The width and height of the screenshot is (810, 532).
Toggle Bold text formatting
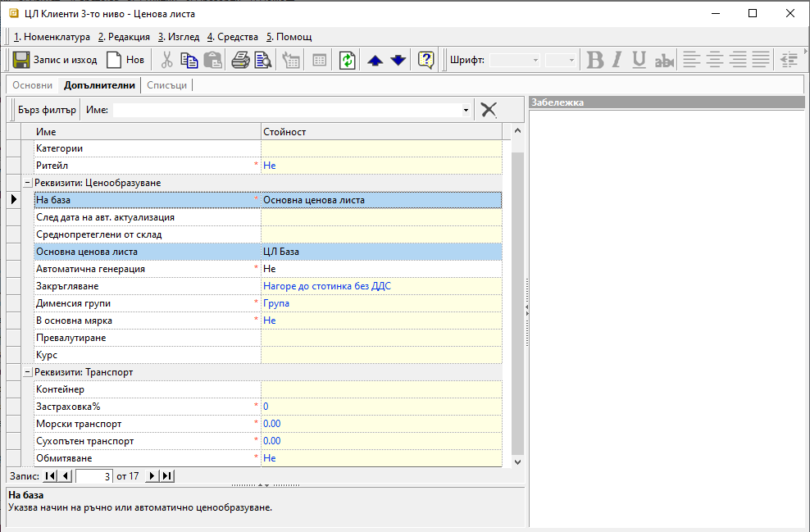(x=595, y=60)
